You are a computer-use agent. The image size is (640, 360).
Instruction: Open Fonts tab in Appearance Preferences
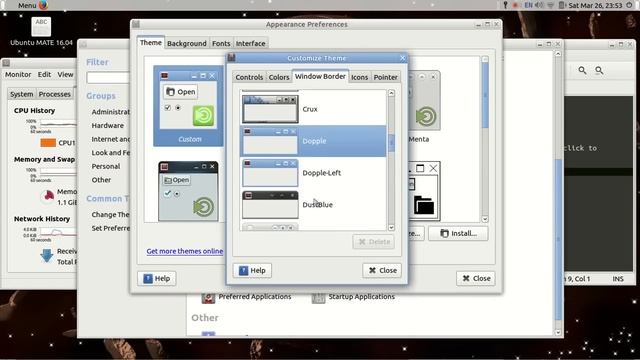click(221, 43)
